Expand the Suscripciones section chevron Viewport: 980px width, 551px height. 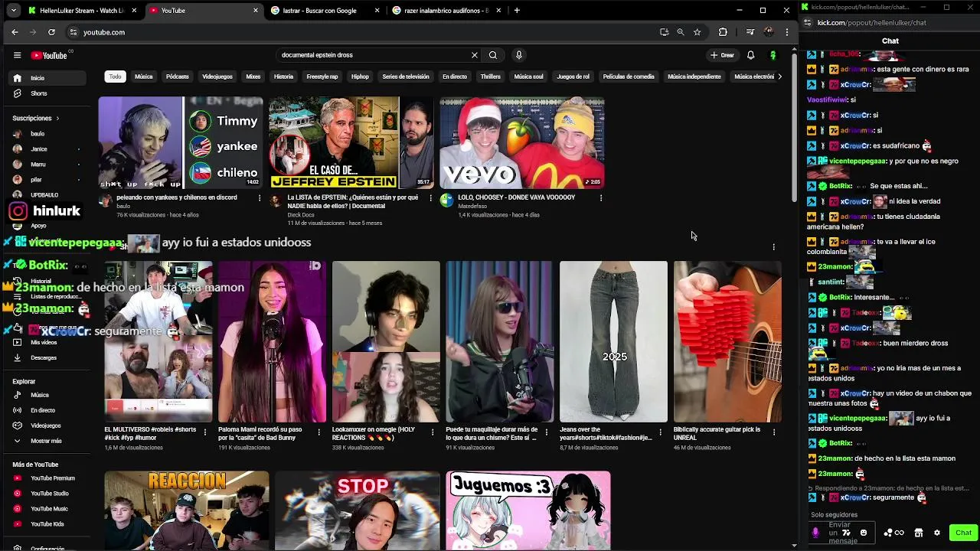[57, 119]
